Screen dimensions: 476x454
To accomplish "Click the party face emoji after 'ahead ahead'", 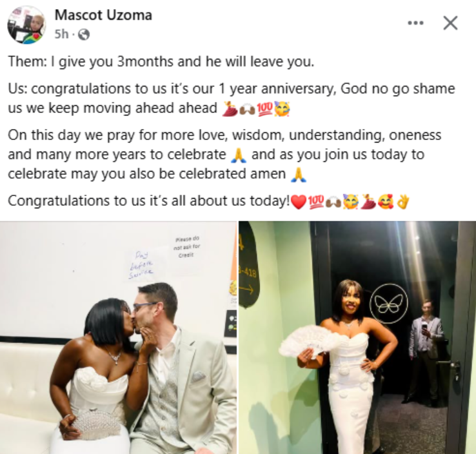I will click(x=282, y=109).
